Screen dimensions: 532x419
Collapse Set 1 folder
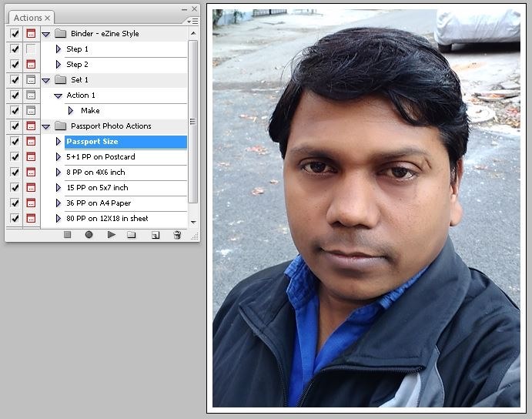pos(45,80)
